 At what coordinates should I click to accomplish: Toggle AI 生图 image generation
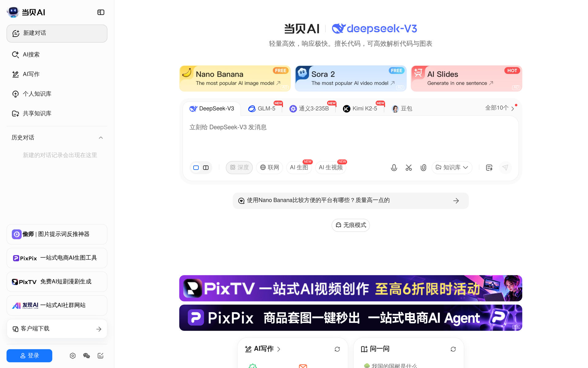click(x=299, y=167)
